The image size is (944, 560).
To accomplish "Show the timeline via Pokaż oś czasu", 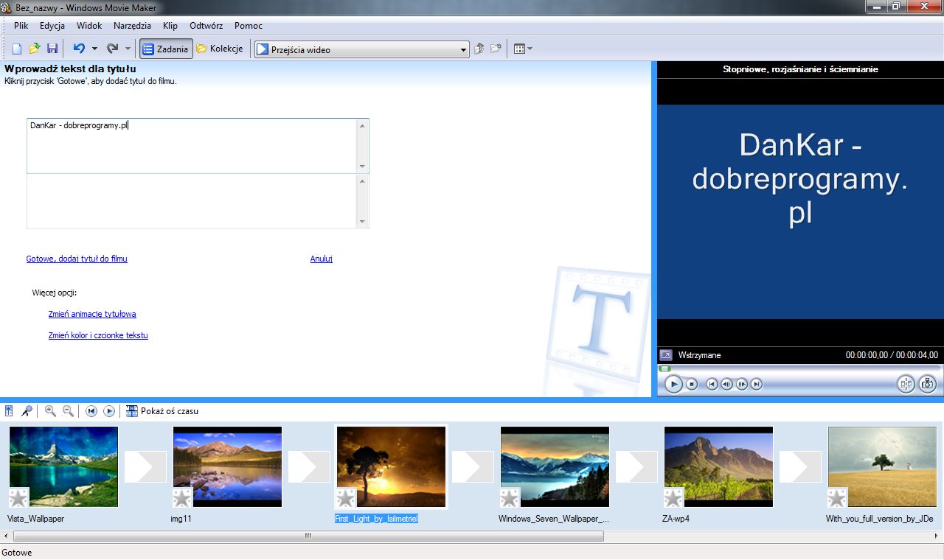I will (x=162, y=411).
